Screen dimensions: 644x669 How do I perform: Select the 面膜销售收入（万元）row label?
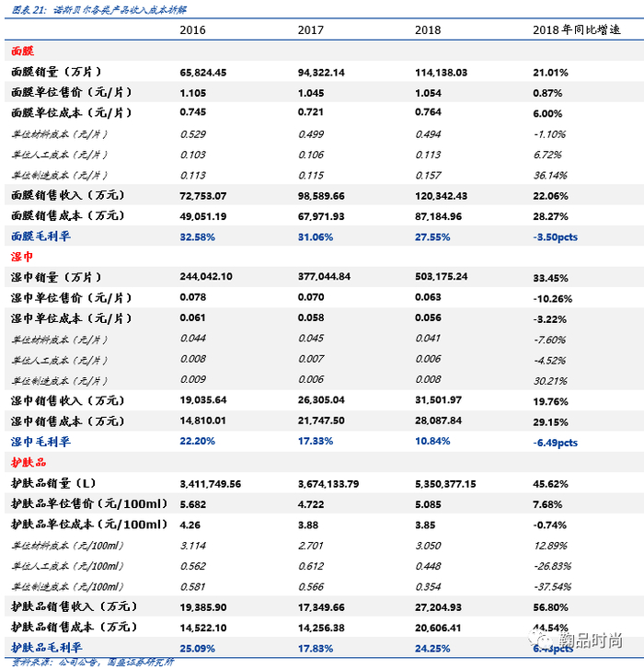point(68,195)
